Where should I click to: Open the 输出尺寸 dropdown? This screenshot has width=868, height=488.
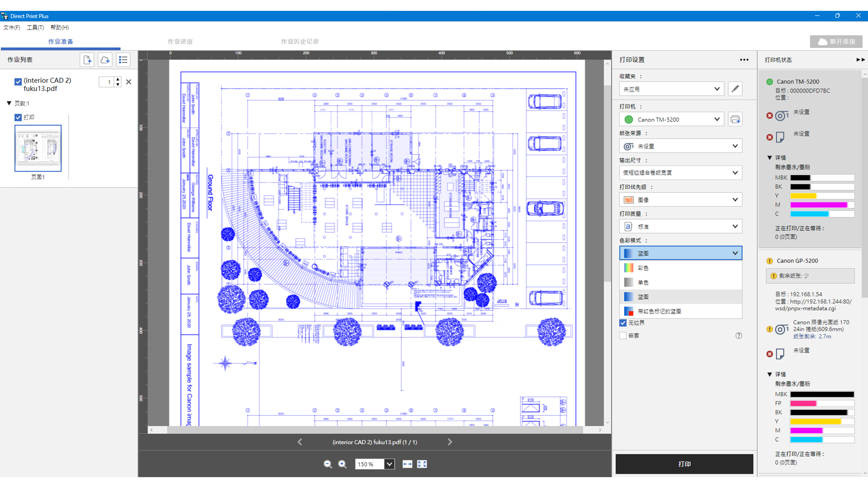point(680,173)
